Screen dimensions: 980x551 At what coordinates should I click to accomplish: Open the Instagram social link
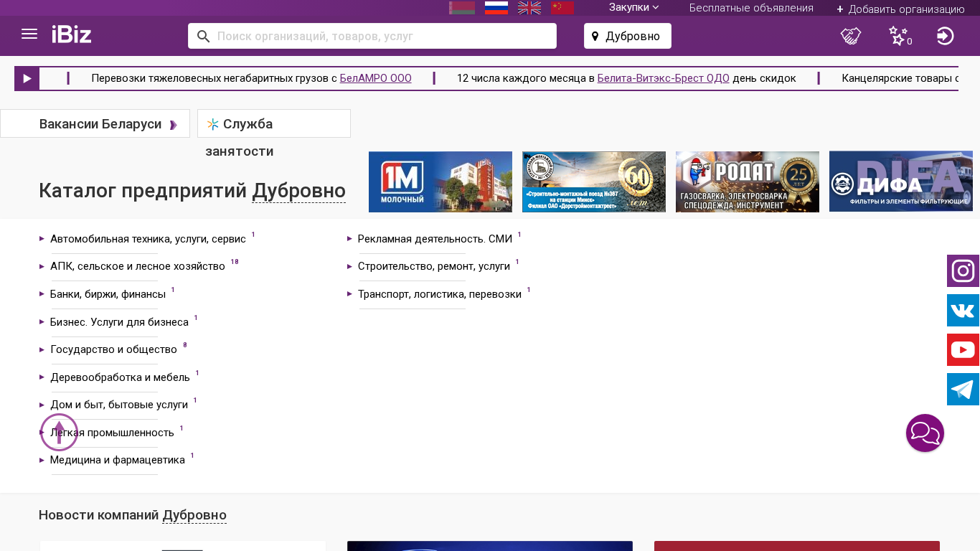[x=963, y=271]
